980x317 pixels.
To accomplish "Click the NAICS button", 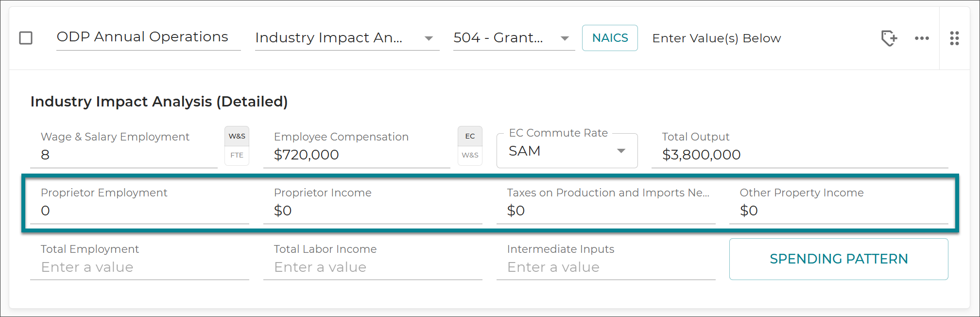I will (x=610, y=38).
